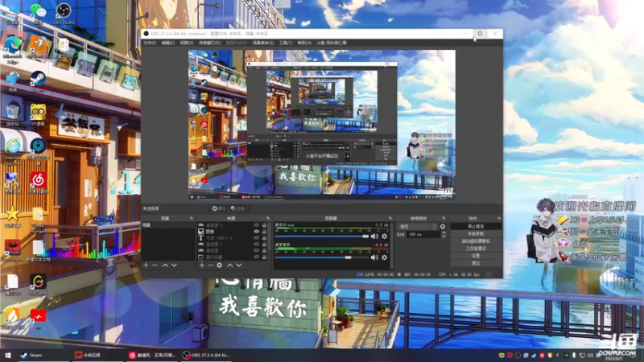The height and width of the screenshot is (362, 644).
Task: Open the 场景集合(S) menu
Action: point(263,43)
